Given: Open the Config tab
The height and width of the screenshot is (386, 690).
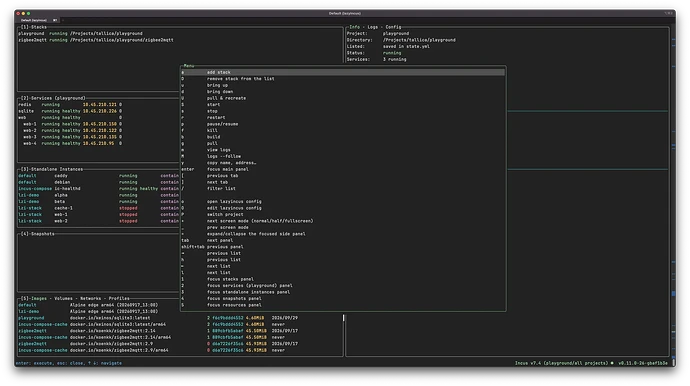Looking at the screenshot, I should tap(393, 27).
